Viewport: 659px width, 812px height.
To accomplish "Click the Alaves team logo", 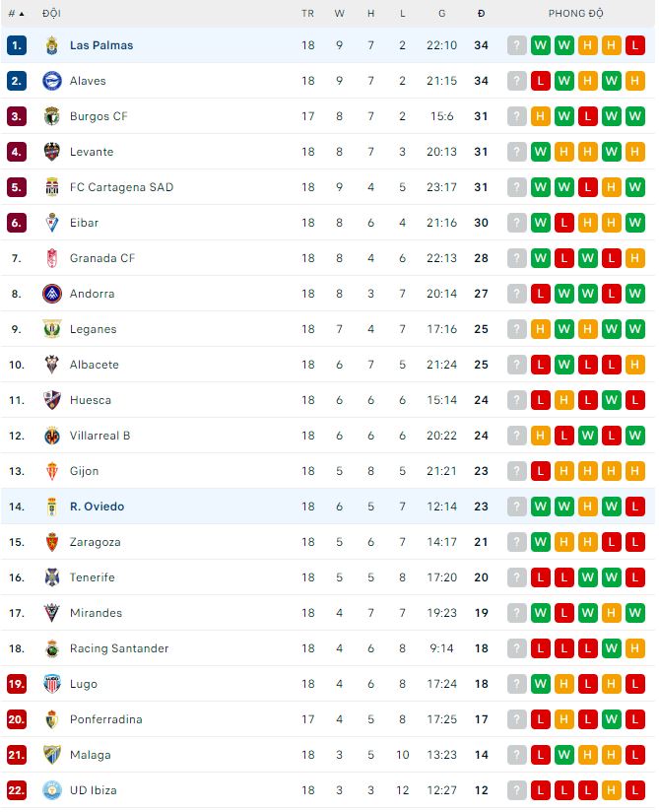I will point(52,81).
